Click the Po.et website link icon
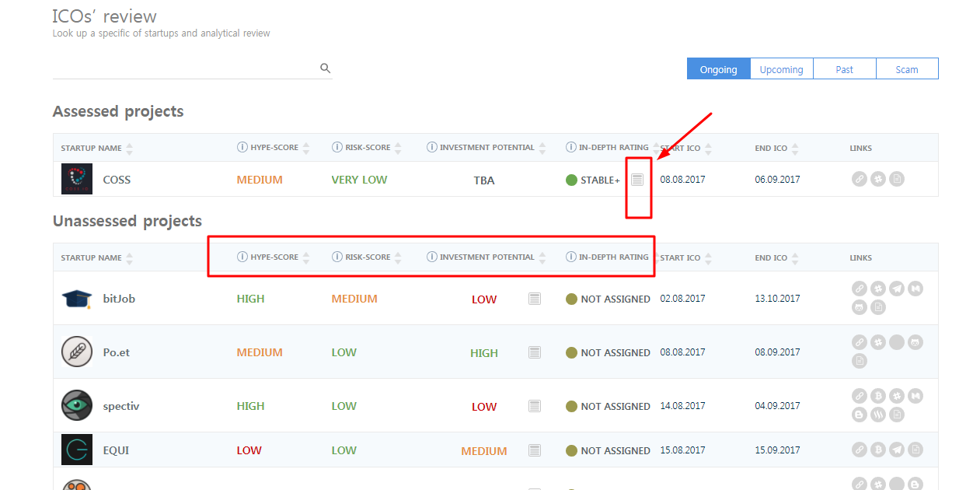980x490 pixels. pos(860,342)
